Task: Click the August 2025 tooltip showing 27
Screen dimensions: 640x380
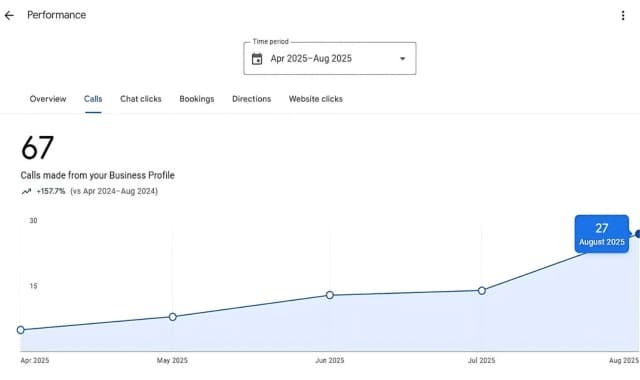Action: [602, 234]
